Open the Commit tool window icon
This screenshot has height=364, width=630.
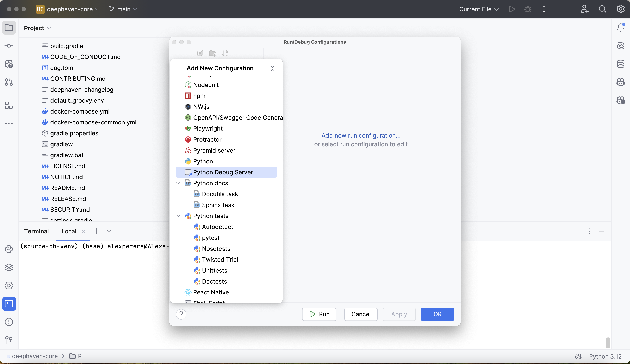[x=9, y=46]
